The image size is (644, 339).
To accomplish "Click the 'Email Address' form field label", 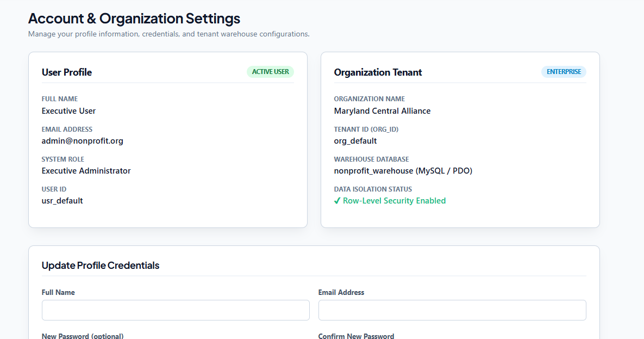I will coord(341,293).
